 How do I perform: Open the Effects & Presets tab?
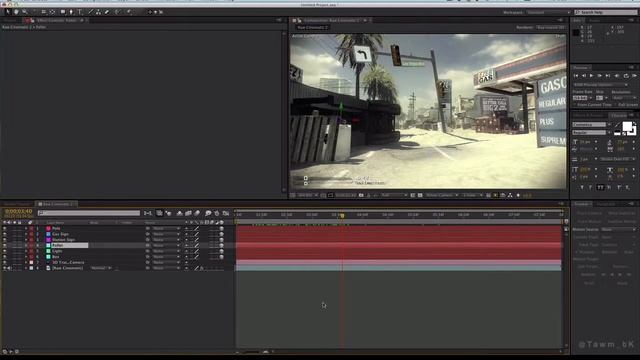click(x=589, y=116)
